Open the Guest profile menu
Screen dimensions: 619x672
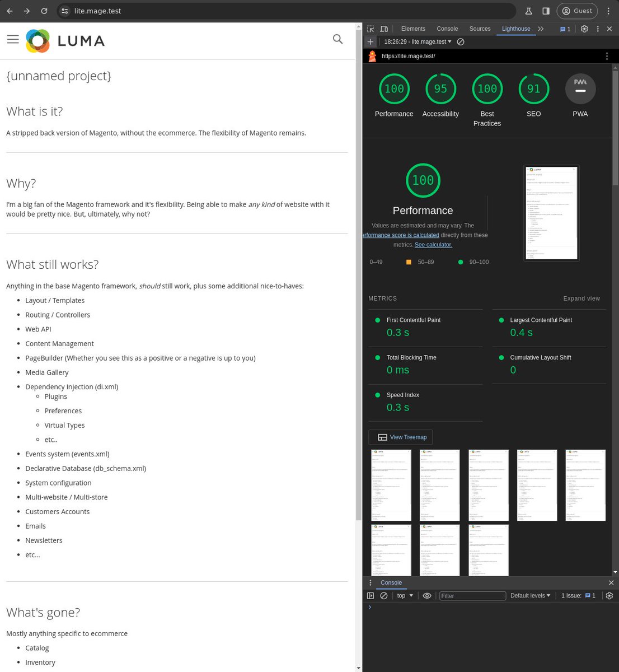[577, 11]
